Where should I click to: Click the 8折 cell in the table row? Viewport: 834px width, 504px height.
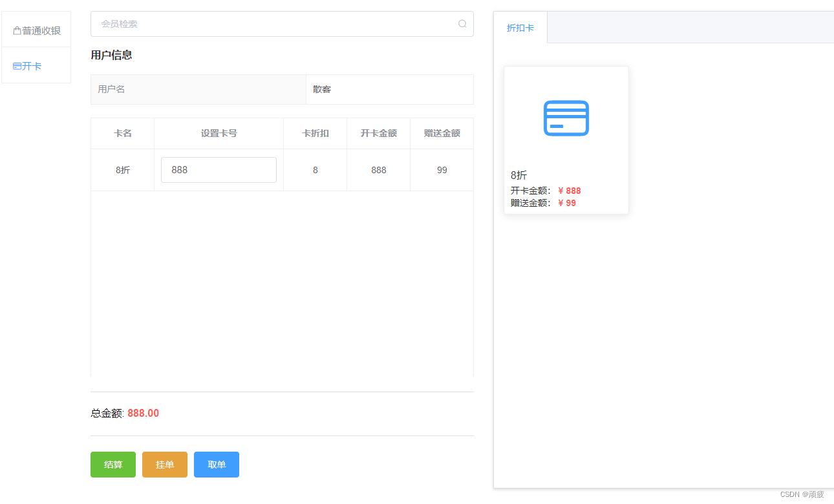[x=123, y=170]
